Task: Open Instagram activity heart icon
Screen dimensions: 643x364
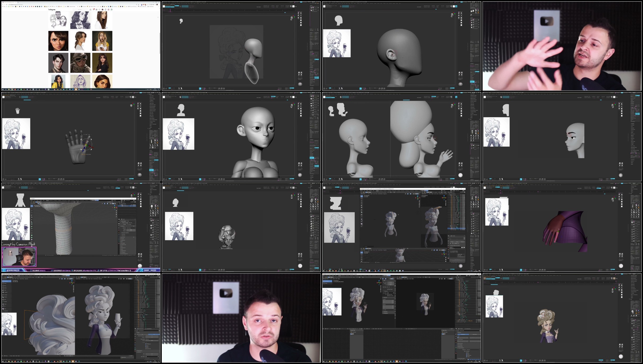Action: click(x=99, y=10)
